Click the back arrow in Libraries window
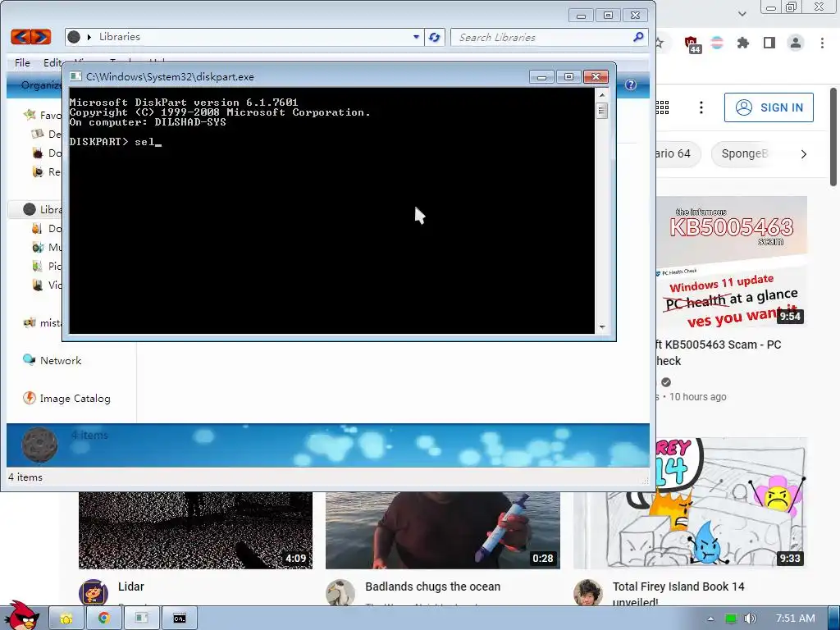The height and width of the screenshot is (630, 840). click(21, 37)
